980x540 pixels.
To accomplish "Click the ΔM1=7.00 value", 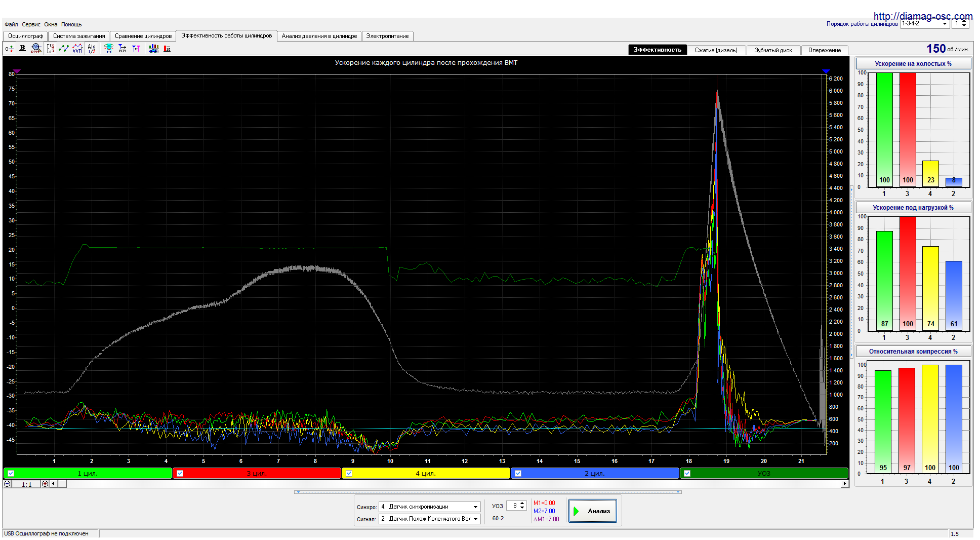I will [546, 519].
